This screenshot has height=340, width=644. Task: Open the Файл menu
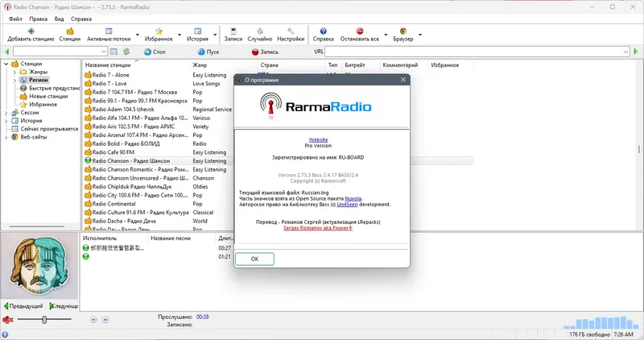point(15,19)
